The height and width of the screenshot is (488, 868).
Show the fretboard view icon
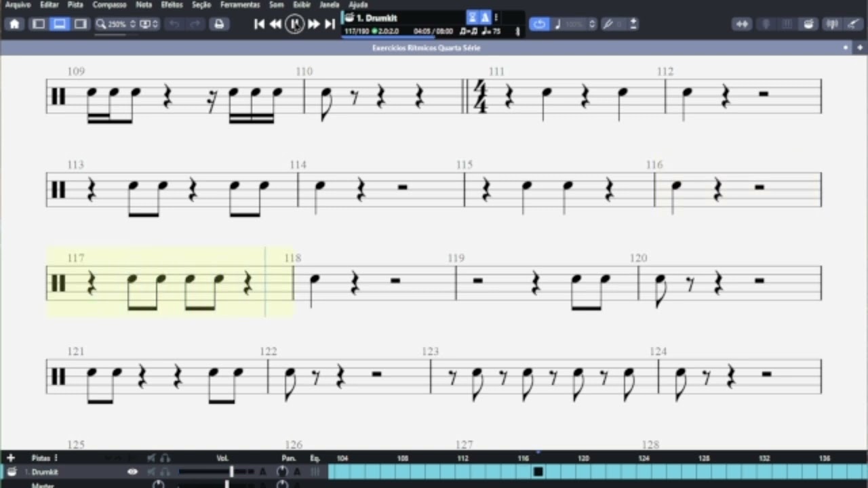pyautogui.click(x=766, y=24)
